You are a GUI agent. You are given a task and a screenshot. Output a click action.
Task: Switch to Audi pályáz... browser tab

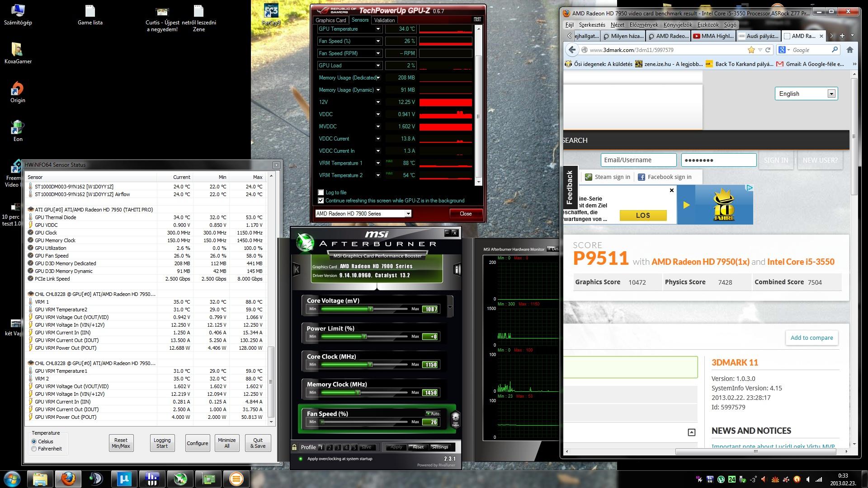click(758, 36)
